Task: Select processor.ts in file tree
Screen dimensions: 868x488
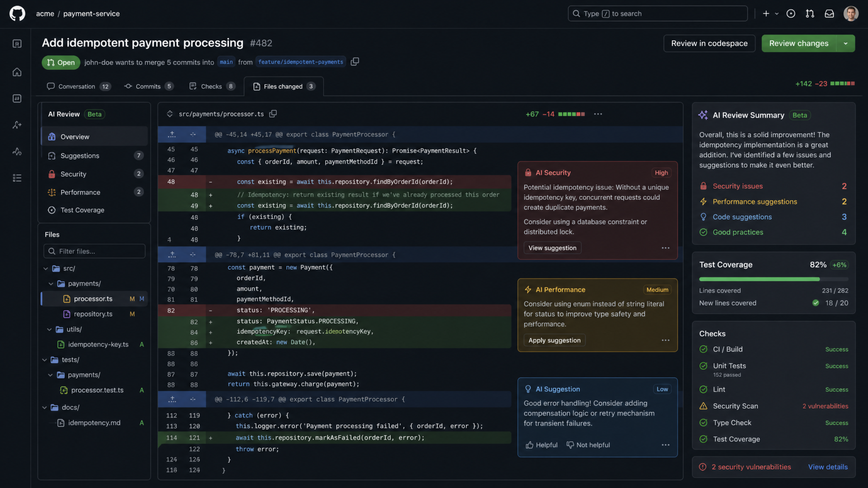Action: point(95,299)
